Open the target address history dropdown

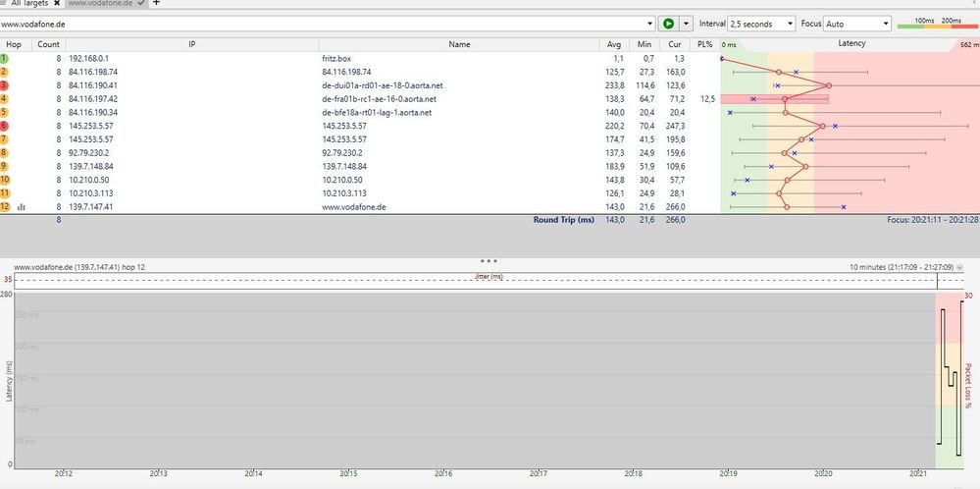[x=651, y=25]
